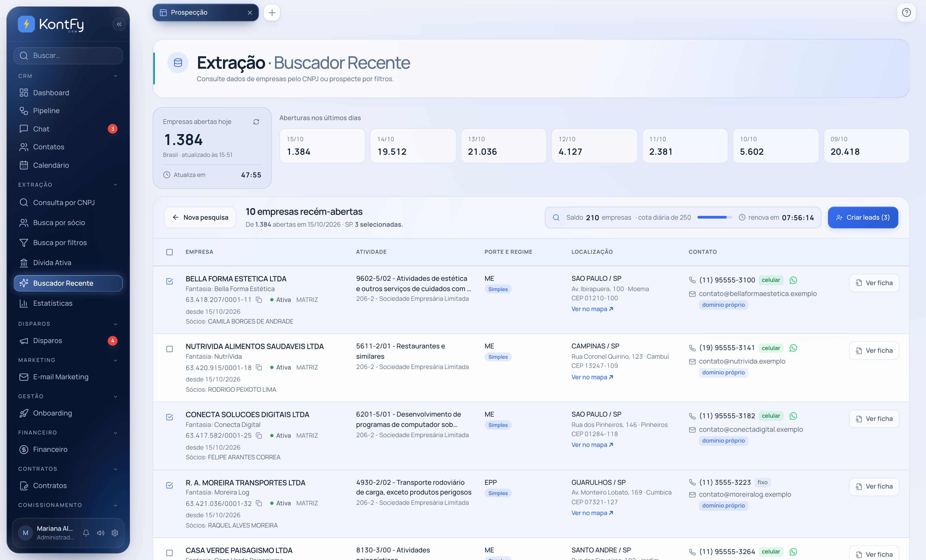
Task: Open the help question-mark icon
Action: click(906, 12)
